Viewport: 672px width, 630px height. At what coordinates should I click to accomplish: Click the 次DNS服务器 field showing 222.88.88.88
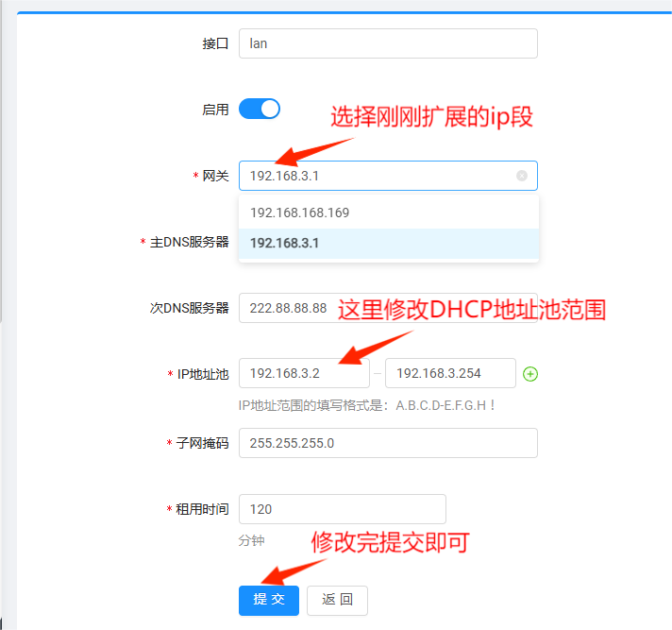click(286, 308)
